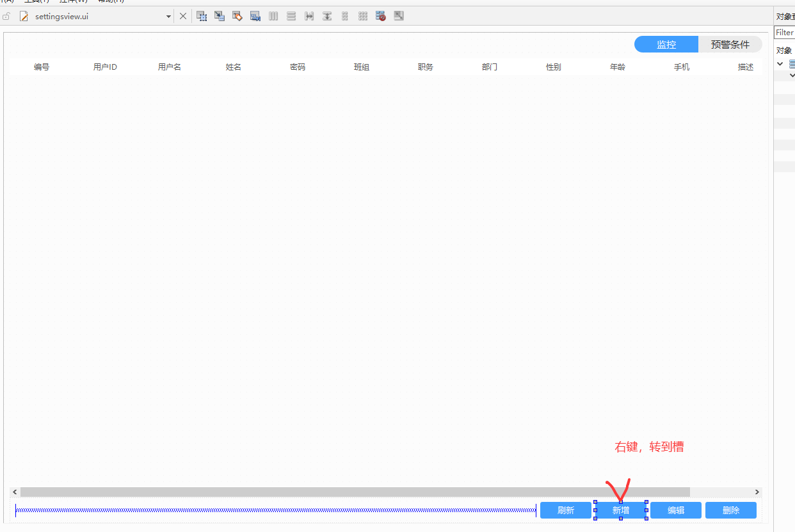Collapse the top object tree node
This screenshot has height=532, width=795.
(780, 64)
